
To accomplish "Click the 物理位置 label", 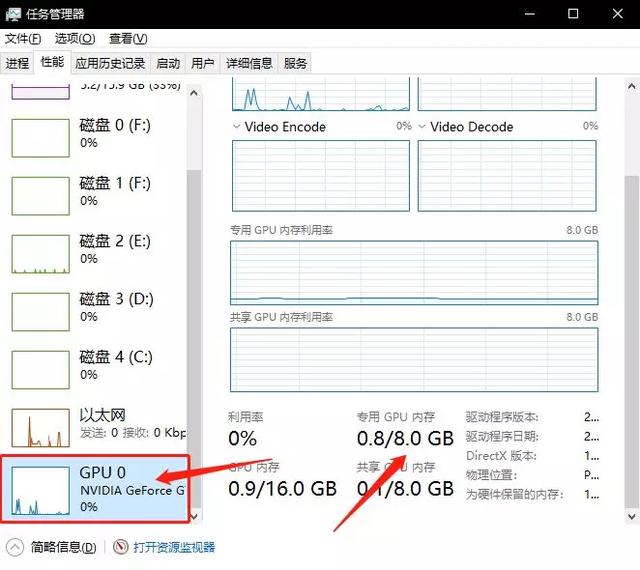I will point(491,475).
